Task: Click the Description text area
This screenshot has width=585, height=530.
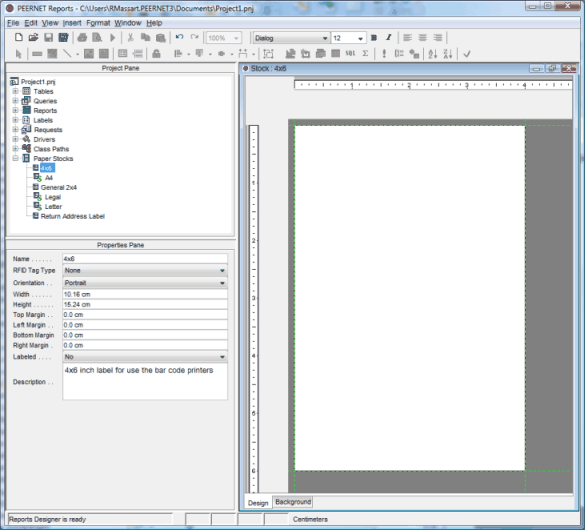Action: [145, 382]
